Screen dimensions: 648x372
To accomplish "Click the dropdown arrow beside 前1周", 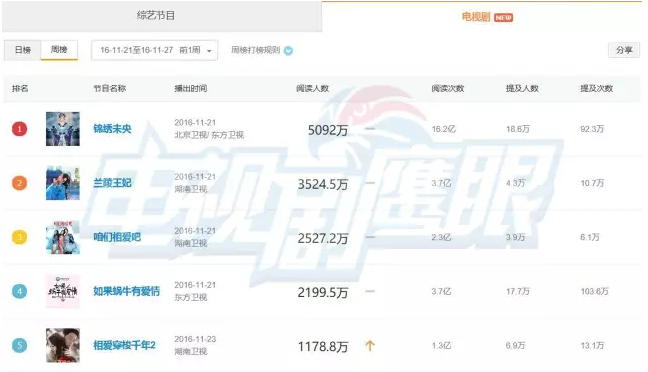I will click(209, 51).
